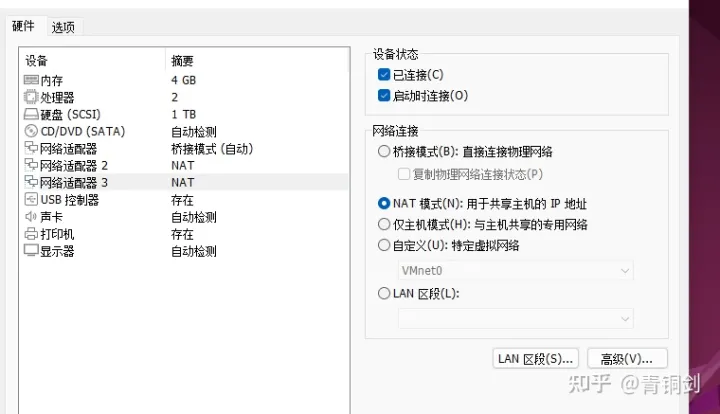Select 自定义(U) virtual network radio

pos(385,245)
